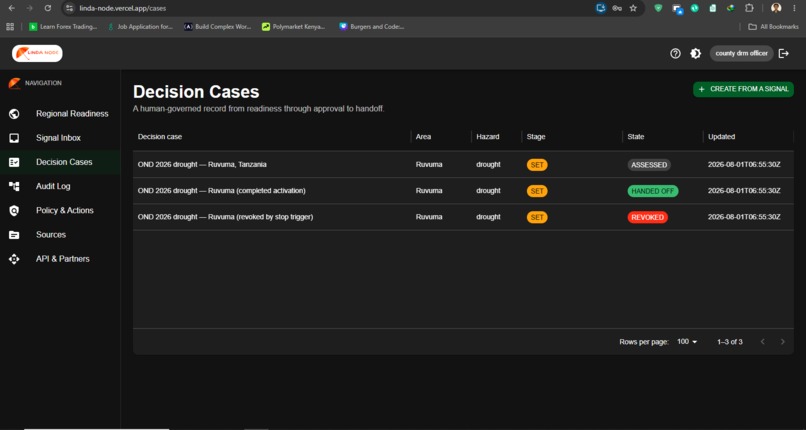Open Rows per page dropdown
806x430 pixels.
click(687, 342)
